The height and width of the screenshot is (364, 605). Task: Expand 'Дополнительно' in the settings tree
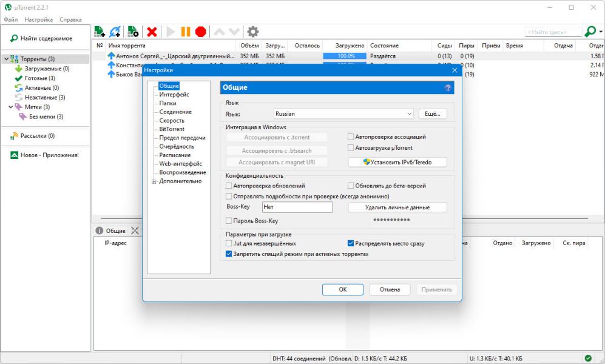tap(154, 181)
